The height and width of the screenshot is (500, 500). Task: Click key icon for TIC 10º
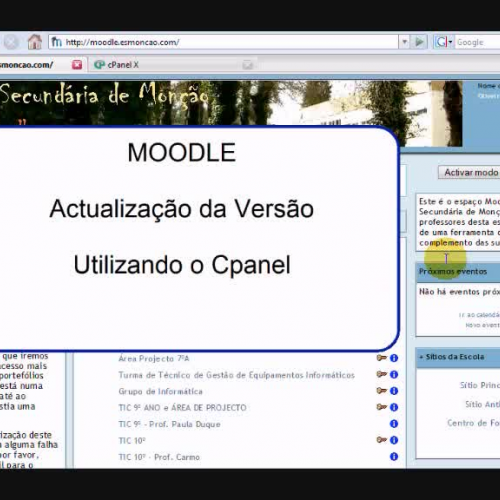click(x=382, y=440)
